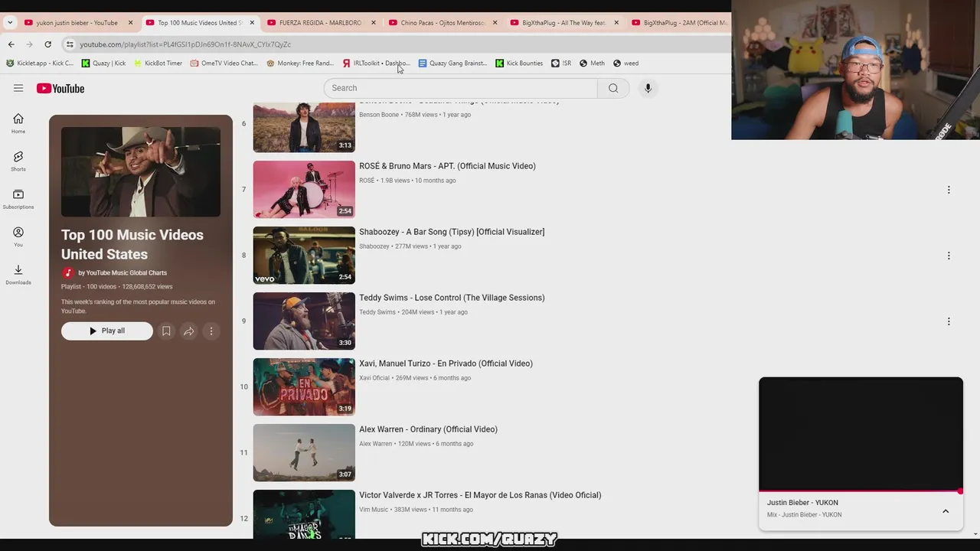Open Quazy Gang Brainstorm bookmark

(452, 64)
